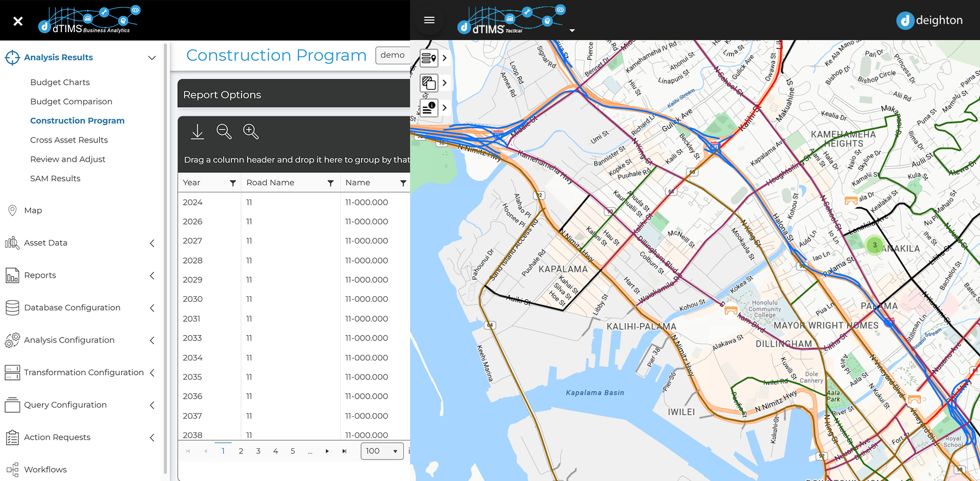The width and height of the screenshot is (980, 481).
Task: Collapse the Analysis Results section
Action: coord(152,58)
